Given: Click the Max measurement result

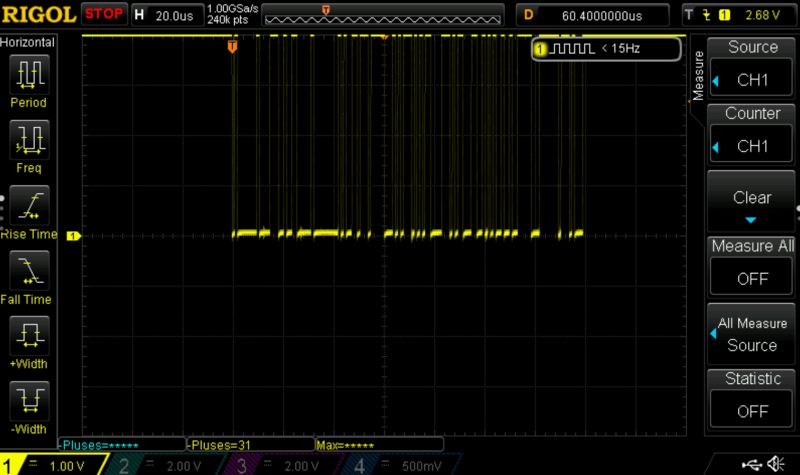Looking at the screenshot, I should pyautogui.click(x=379, y=445).
